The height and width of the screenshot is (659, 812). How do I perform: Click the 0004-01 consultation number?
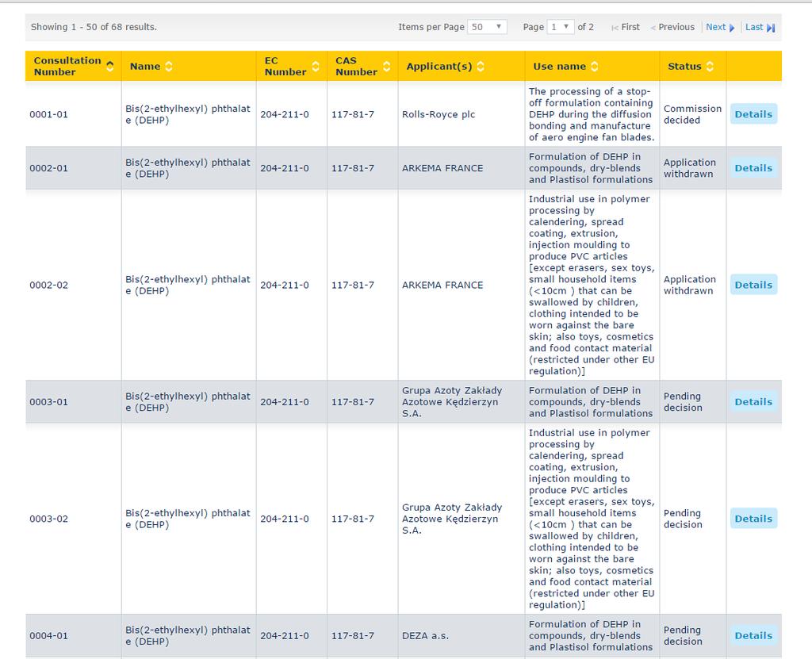tap(48, 636)
